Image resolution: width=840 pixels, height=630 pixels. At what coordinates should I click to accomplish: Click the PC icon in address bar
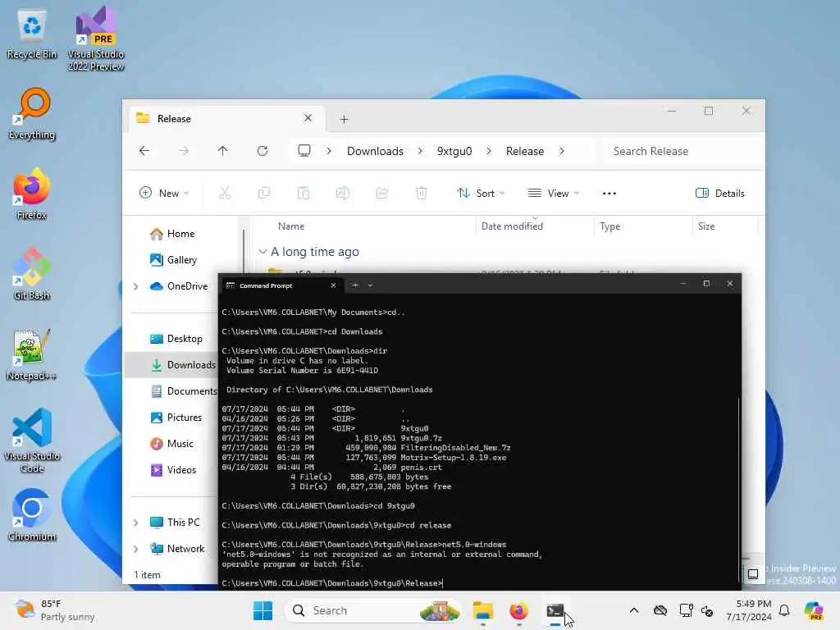304,151
